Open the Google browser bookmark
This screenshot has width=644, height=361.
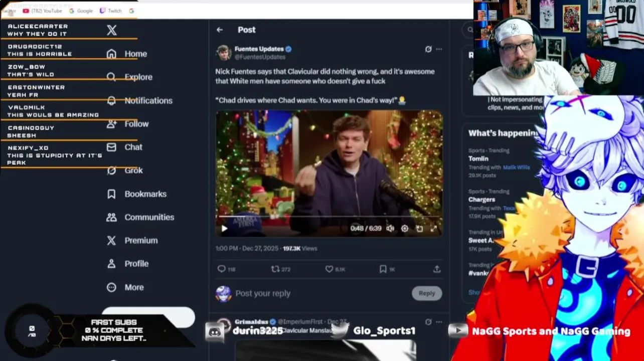81,11
